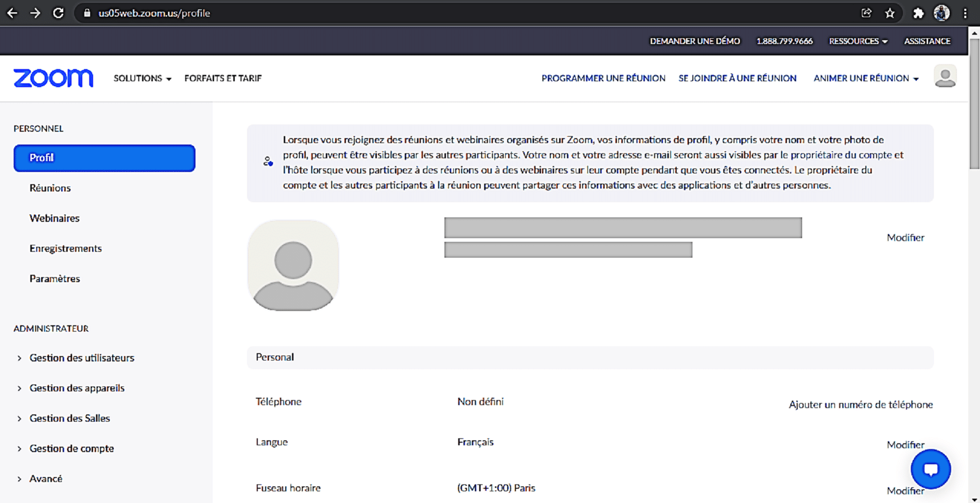Click the share page icon in address bar

tap(866, 13)
